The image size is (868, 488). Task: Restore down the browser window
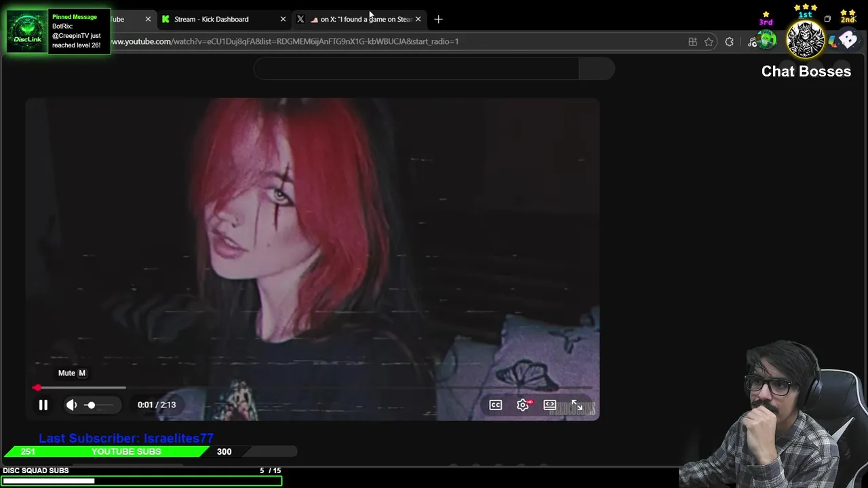pyautogui.click(x=827, y=19)
